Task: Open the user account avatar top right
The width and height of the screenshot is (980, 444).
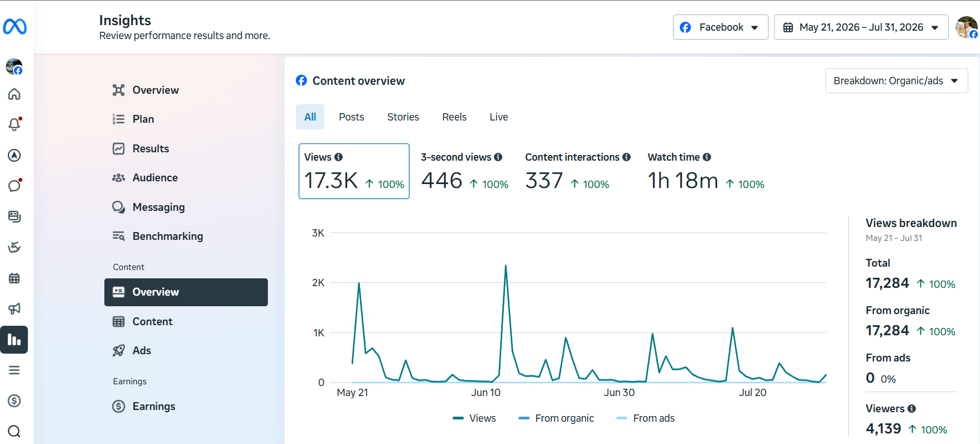Action: (x=966, y=27)
